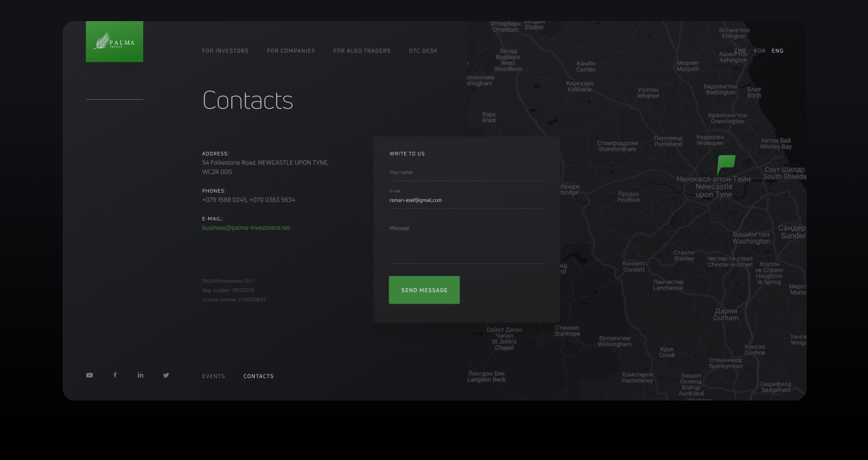Screen dimensions: 868x460
Task: Switch language to KOR
Action: (x=759, y=51)
